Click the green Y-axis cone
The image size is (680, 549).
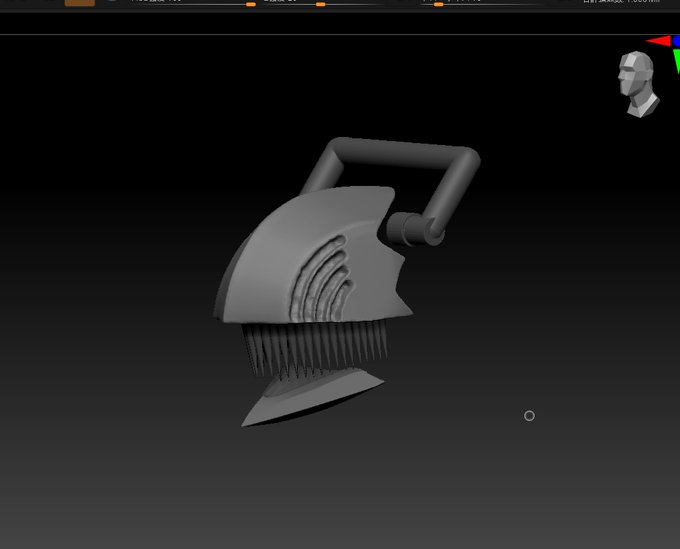coord(677,61)
